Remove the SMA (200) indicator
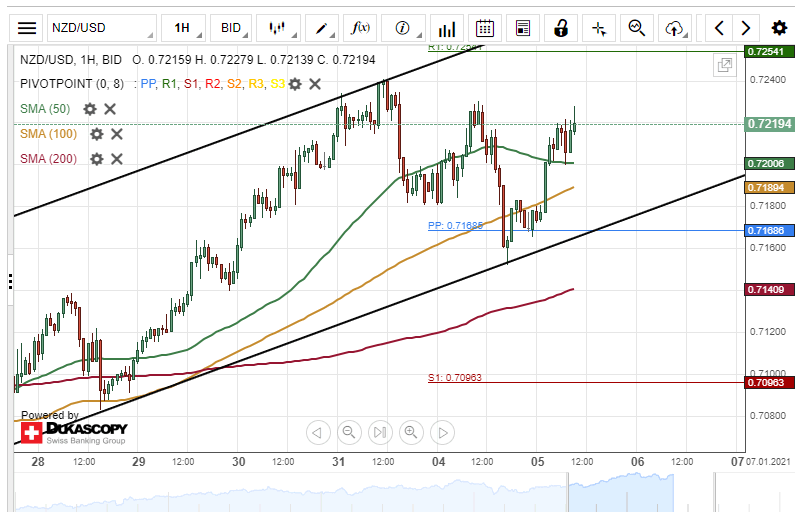The image size is (801, 521). [117, 159]
